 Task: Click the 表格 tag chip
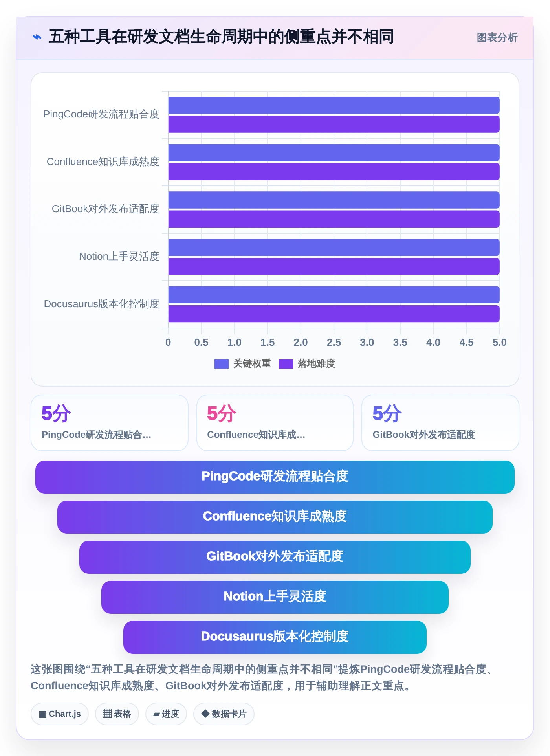point(117,714)
